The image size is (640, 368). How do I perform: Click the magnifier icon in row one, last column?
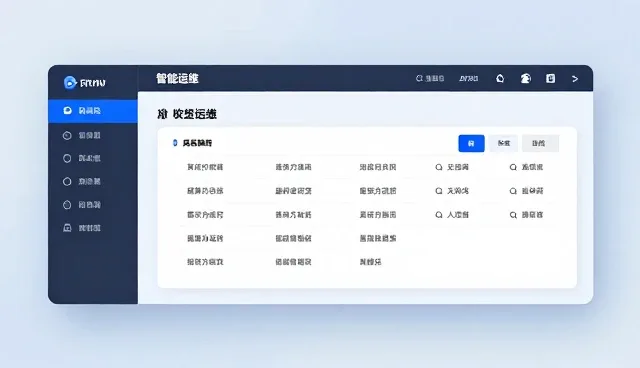click(x=513, y=167)
